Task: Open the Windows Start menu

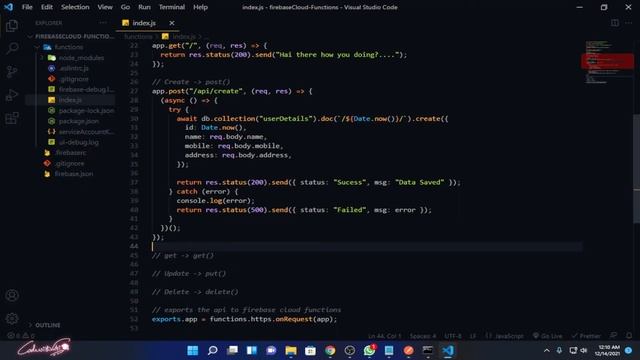Action: tap(193, 350)
